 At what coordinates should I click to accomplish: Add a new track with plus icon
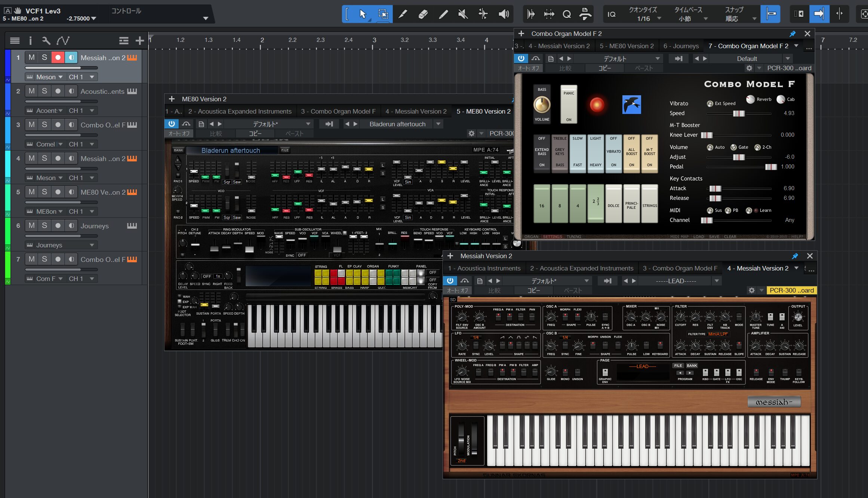tap(139, 40)
